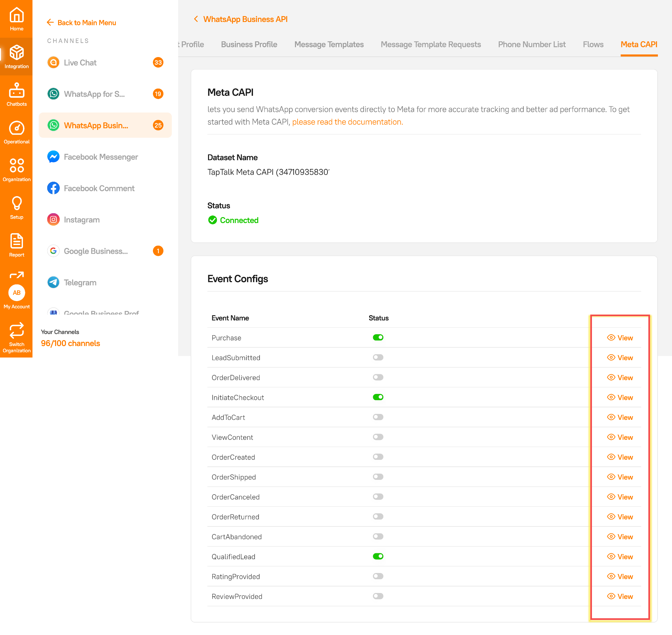Enable the ReviewProvided event toggle
Viewport: 672px width, 635px height.
pos(378,596)
